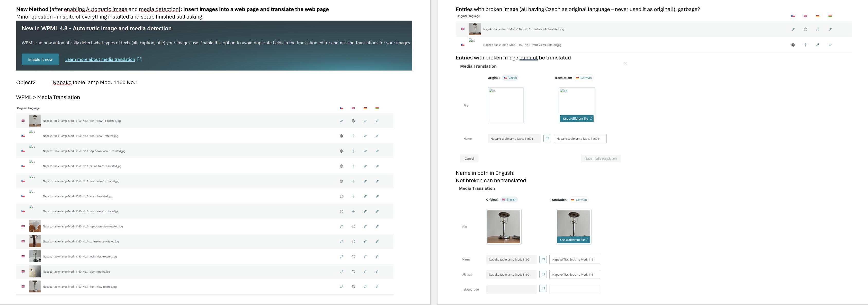Click plus icon for patina-trace-1-rotated.jpg row
The width and height of the screenshot is (868, 305).
click(x=353, y=166)
